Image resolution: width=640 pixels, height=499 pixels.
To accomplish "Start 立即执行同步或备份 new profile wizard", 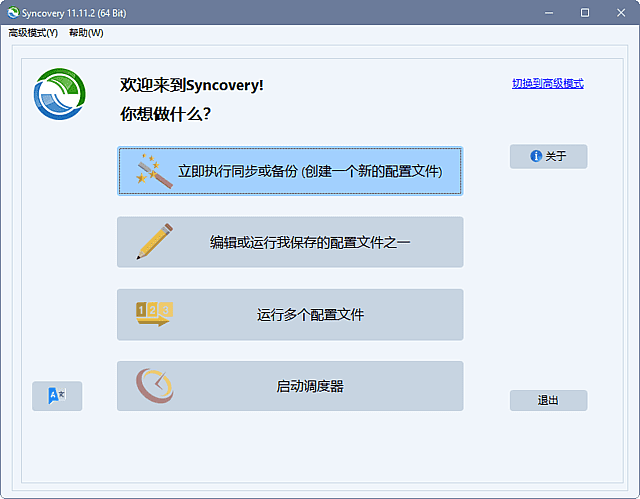I will point(290,171).
